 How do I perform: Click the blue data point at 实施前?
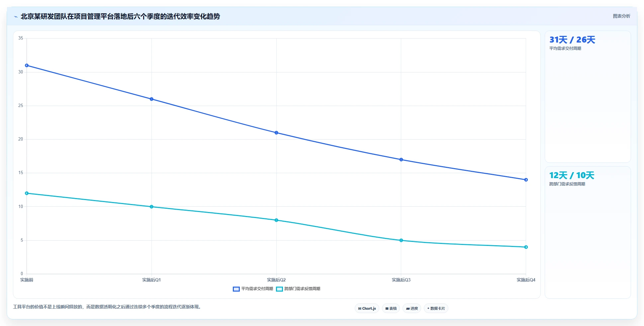click(x=27, y=65)
